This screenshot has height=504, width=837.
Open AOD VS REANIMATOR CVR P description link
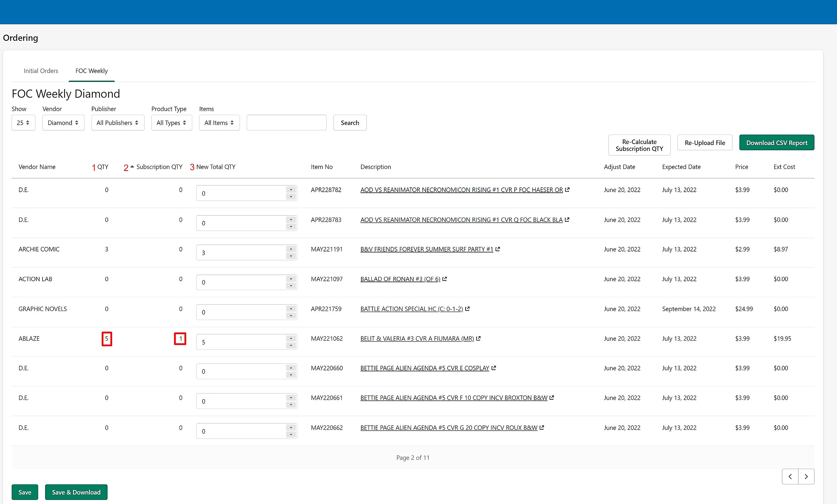coord(461,190)
